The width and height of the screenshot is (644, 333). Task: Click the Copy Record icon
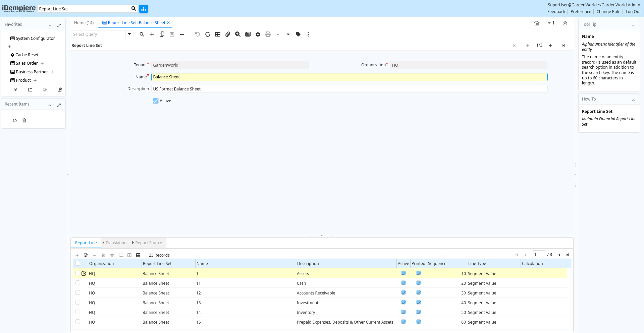162,34
